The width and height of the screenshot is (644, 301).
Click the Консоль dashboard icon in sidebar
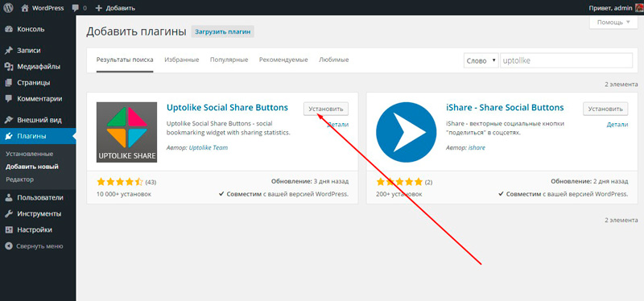pos(9,29)
